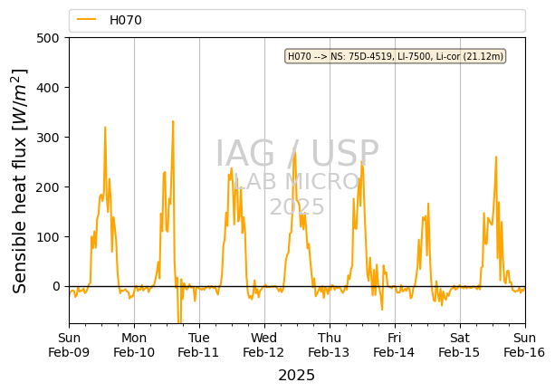Click the 200 y-axis tick label

coord(48,187)
